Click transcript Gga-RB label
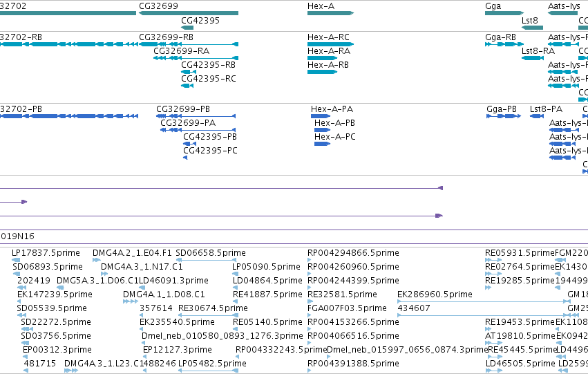The image size is (588, 374). pyautogui.click(x=501, y=37)
